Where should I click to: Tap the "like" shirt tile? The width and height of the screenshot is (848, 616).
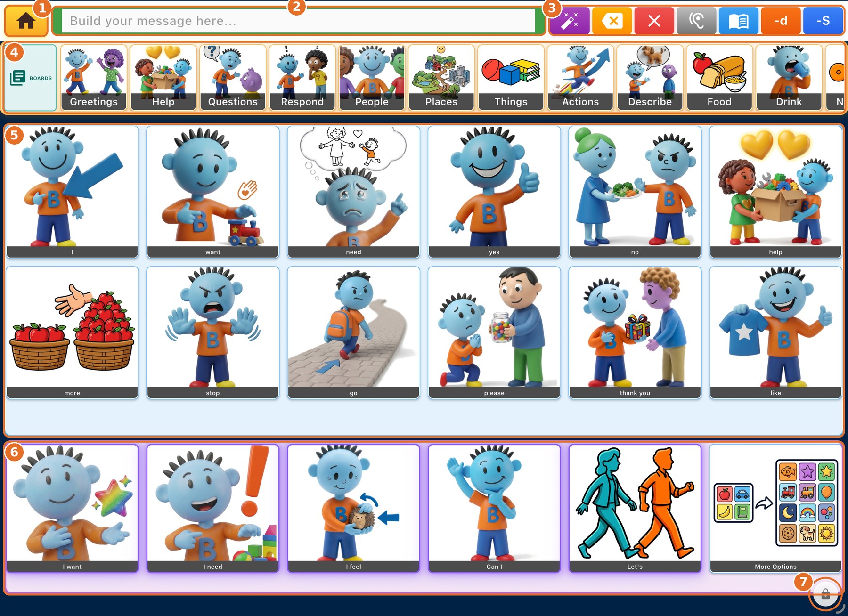(x=775, y=332)
